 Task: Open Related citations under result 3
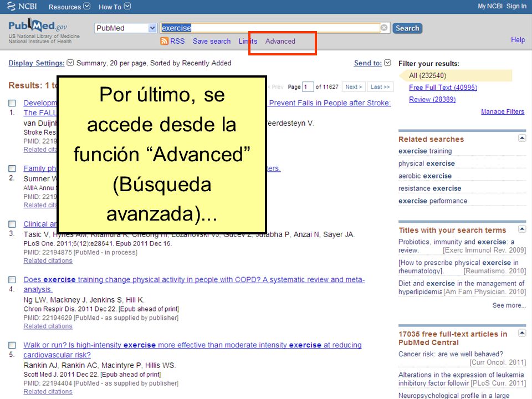pyautogui.click(x=48, y=260)
